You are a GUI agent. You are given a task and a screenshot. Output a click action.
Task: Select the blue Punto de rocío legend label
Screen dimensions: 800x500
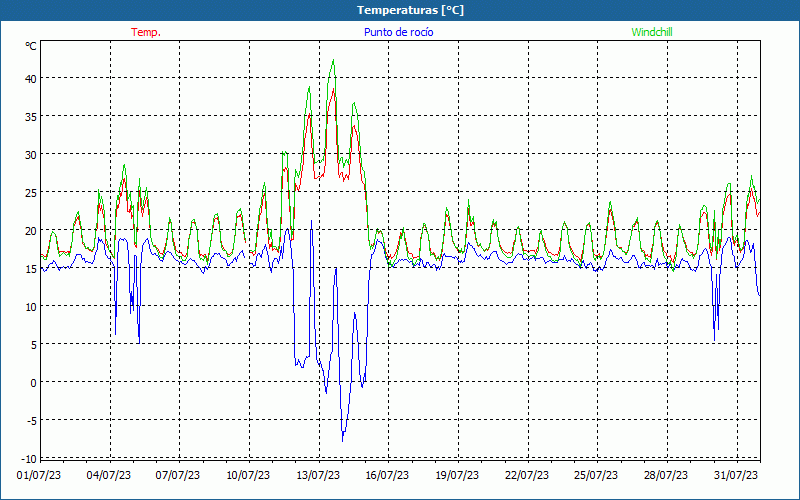tap(398, 32)
